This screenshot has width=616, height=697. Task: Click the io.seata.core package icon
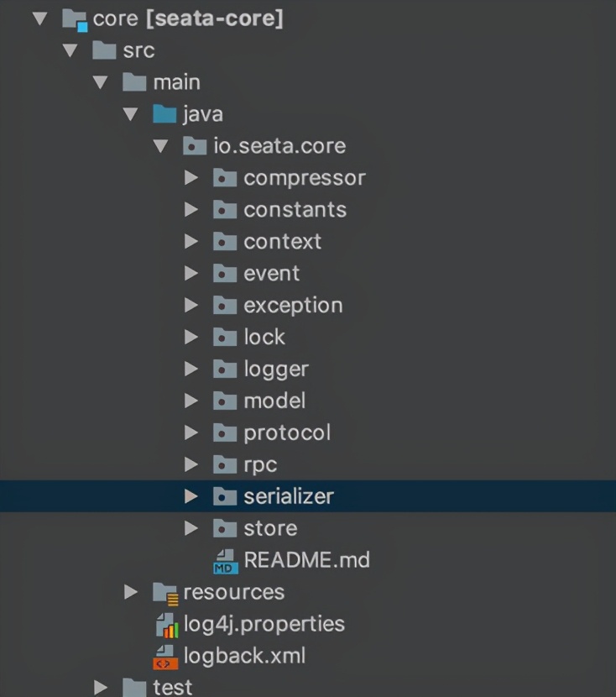[195, 146]
